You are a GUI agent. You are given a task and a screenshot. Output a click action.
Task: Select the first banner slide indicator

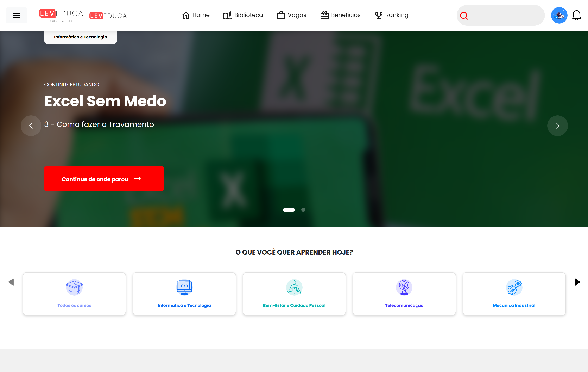coord(289,210)
